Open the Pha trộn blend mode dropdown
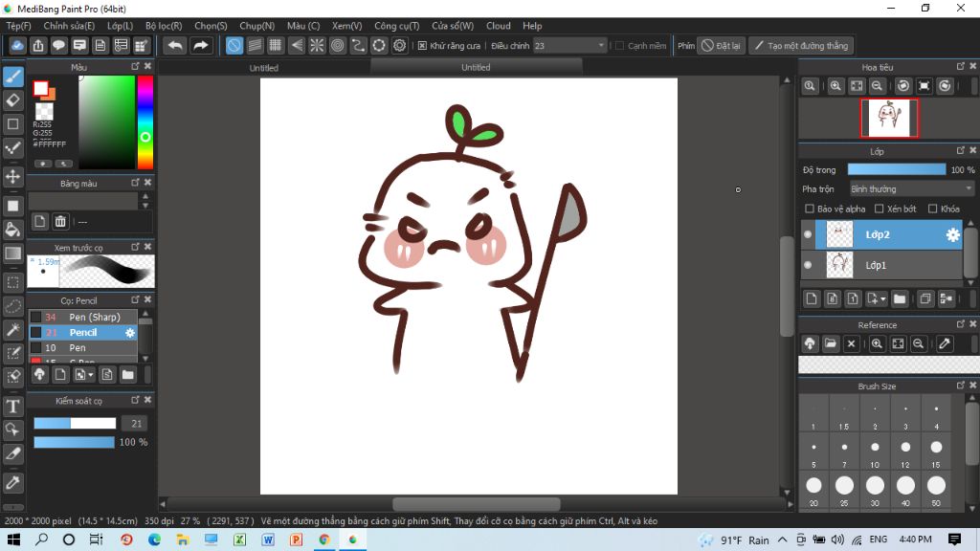The width and height of the screenshot is (980, 551). pyautogui.click(x=911, y=188)
